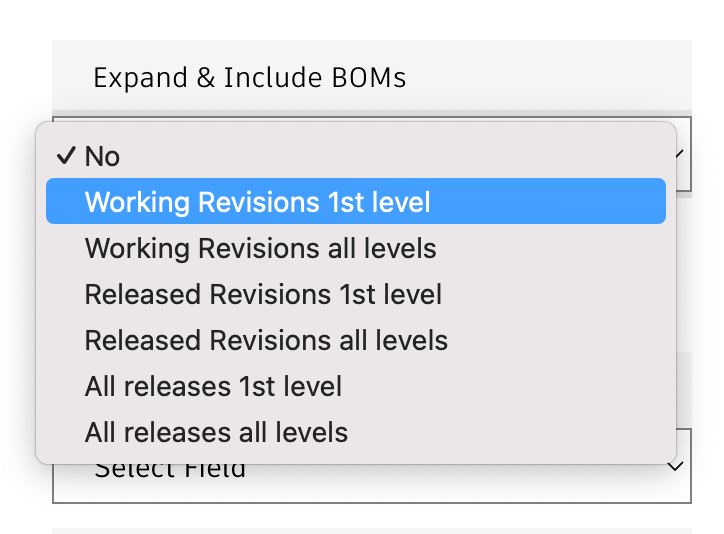Pick All releases all levels option
Screen dimensions: 724x534
216,432
